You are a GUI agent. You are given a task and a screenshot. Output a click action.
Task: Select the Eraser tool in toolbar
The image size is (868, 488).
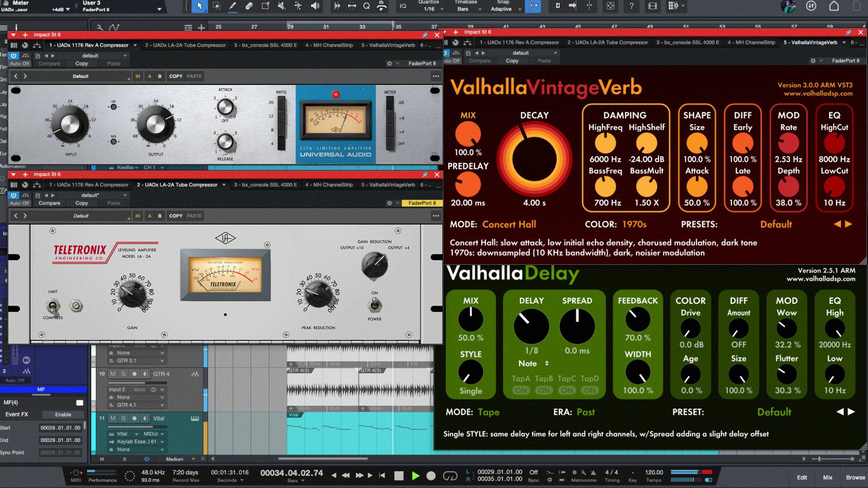pos(249,6)
